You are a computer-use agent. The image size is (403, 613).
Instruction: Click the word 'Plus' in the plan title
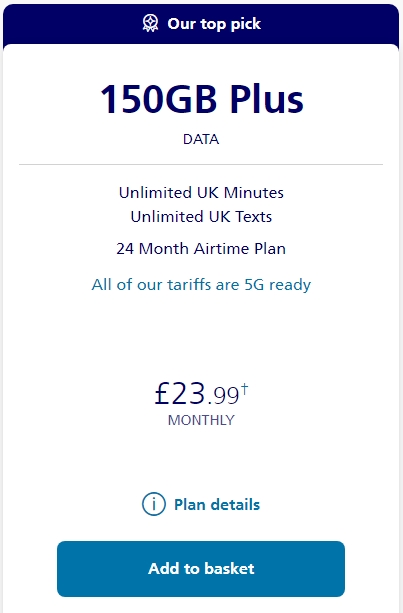click(266, 99)
